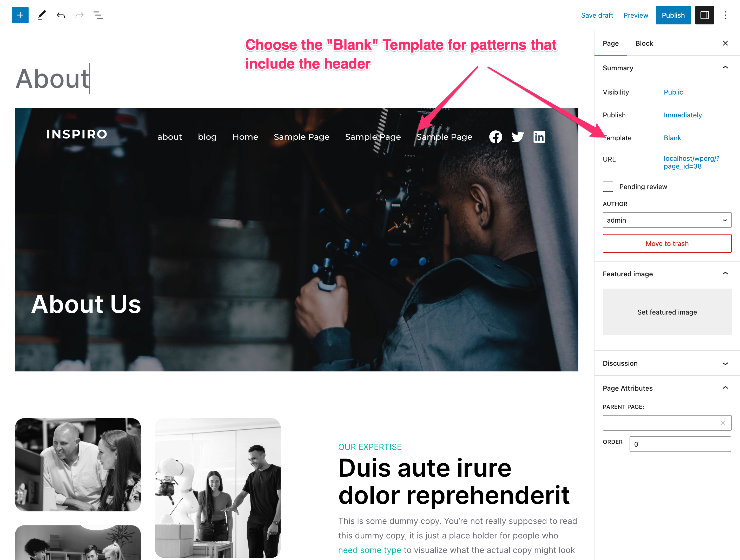Screen dimensions: 740x560
Task: Click the LinkedIn icon in header
Action: [x=539, y=137]
